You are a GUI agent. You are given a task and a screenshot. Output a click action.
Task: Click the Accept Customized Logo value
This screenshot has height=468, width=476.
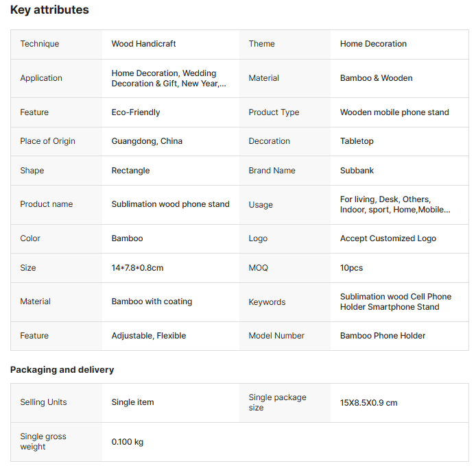388,238
